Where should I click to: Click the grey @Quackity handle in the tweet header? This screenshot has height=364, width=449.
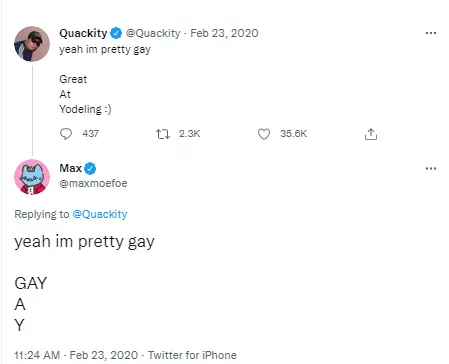[153, 33]
